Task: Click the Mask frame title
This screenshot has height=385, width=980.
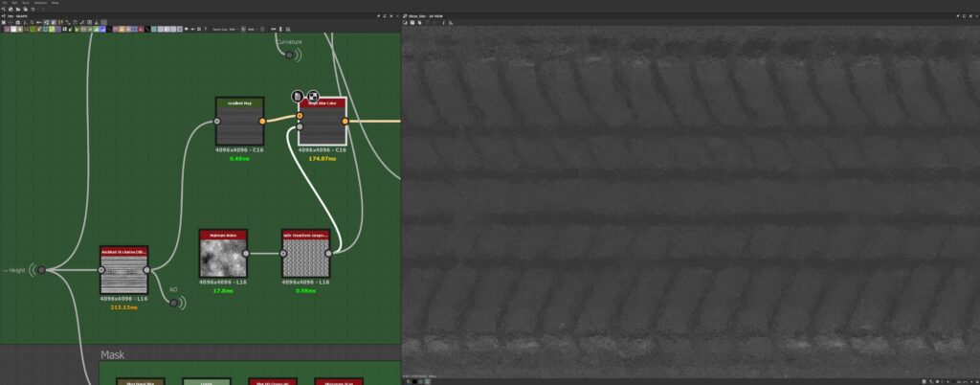Action: click(113, 355)
